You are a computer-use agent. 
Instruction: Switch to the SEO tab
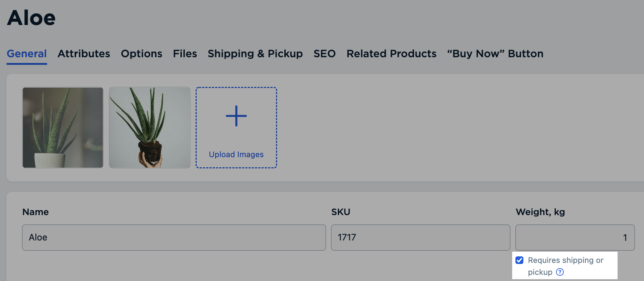(325, 54)
